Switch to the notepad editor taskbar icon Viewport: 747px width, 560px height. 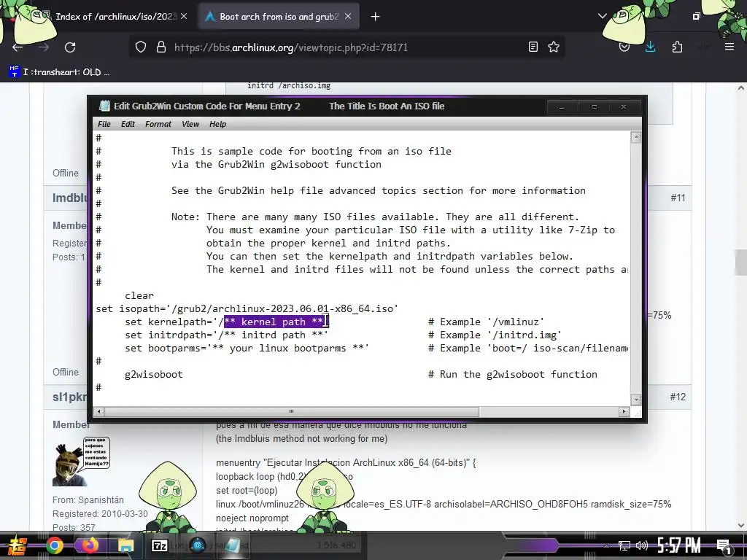tap(233, 545)
